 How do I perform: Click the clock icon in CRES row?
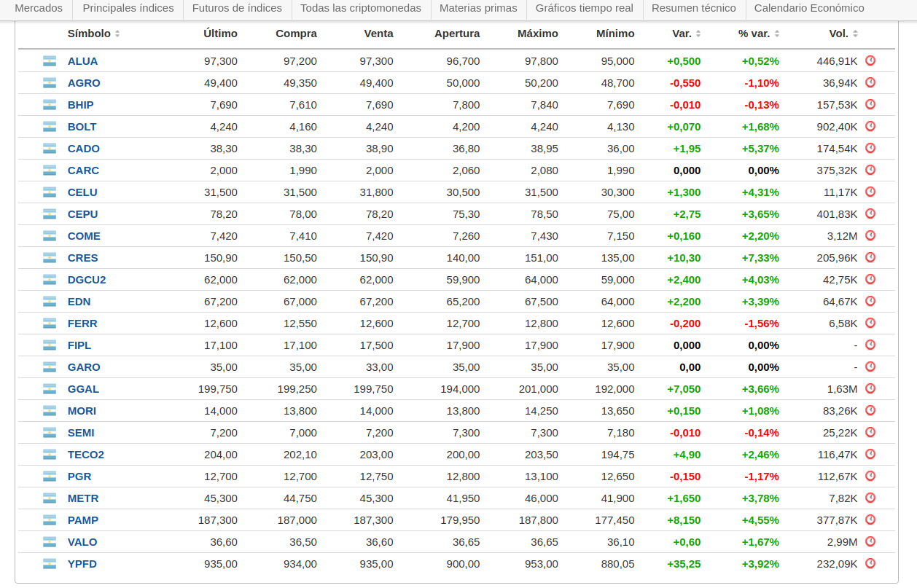[x=870, y=258]
